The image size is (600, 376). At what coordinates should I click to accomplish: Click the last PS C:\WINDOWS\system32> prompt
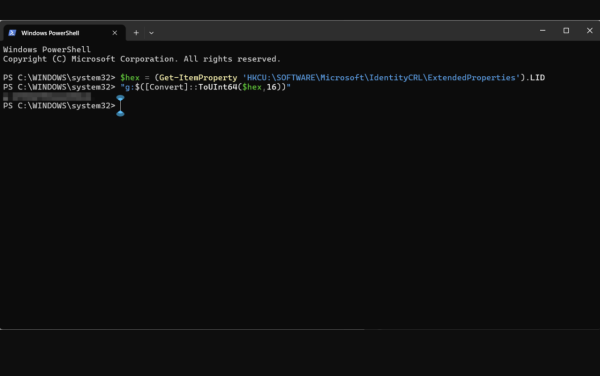coord(59,106)
